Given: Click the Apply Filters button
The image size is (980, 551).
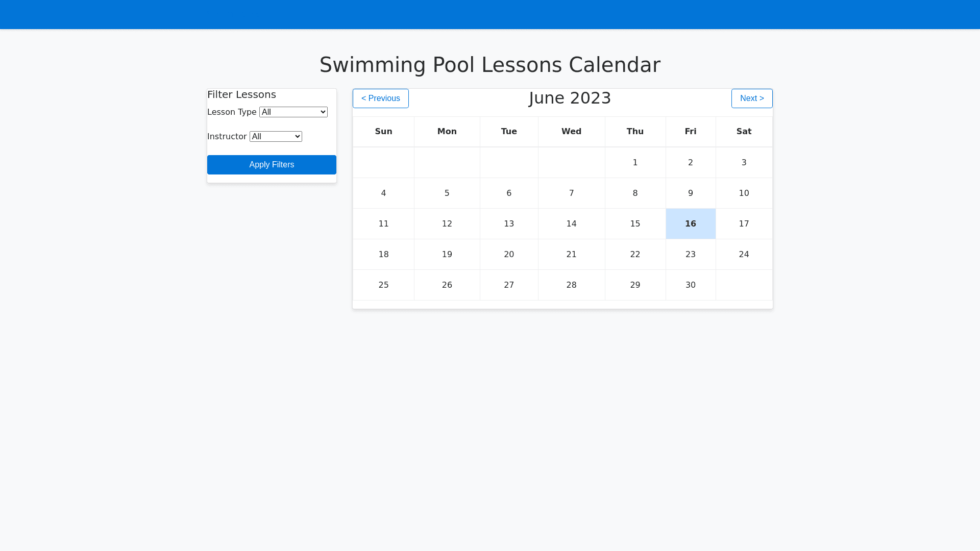Looking at the screenshot, I should (x=272, y=165).
